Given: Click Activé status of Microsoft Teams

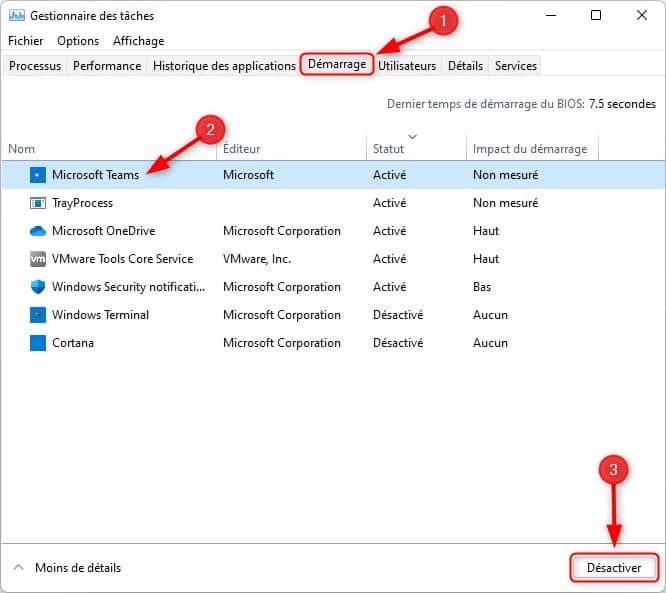Looking at the screenshot, I should tap(389, 175).
